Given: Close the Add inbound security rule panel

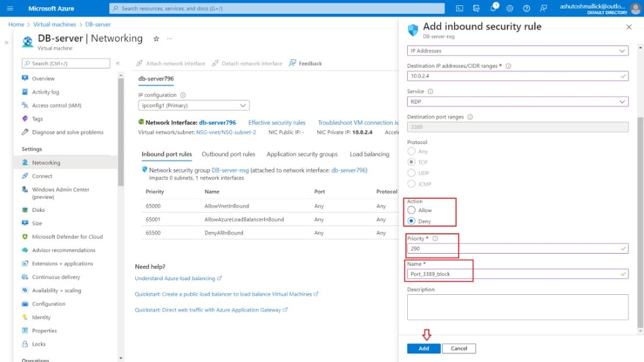Looking at the screenshot, I should pos(629,27).
